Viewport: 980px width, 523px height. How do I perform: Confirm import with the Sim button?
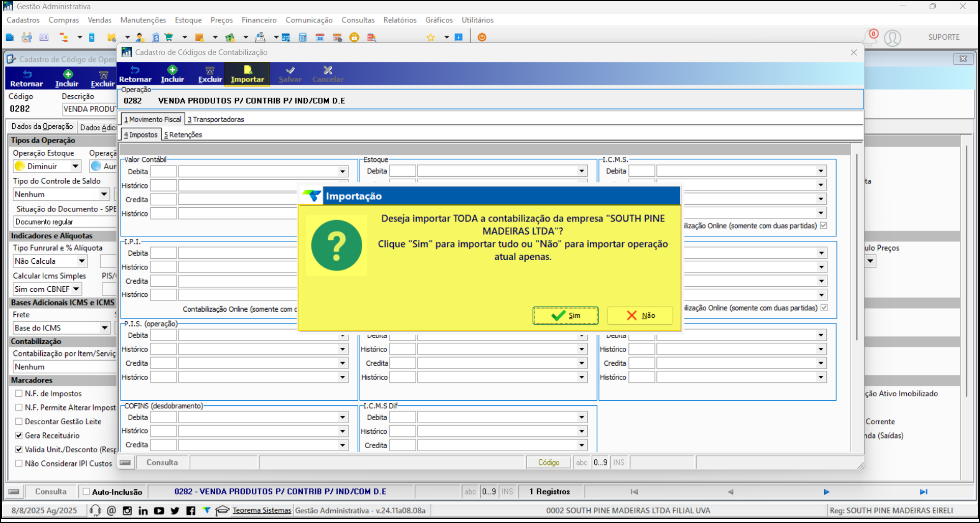(x=565, y=315)
